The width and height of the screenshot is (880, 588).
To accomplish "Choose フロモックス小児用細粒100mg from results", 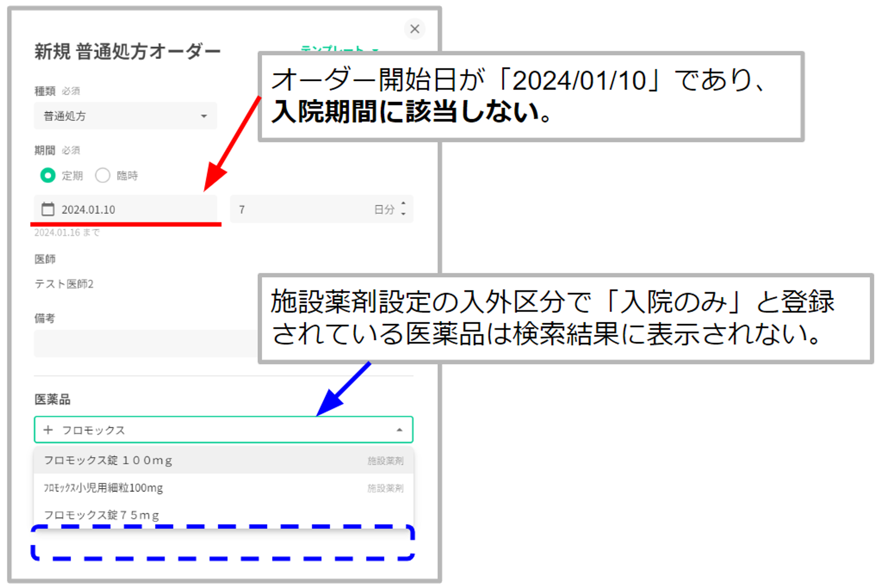I will coord(103,488).
